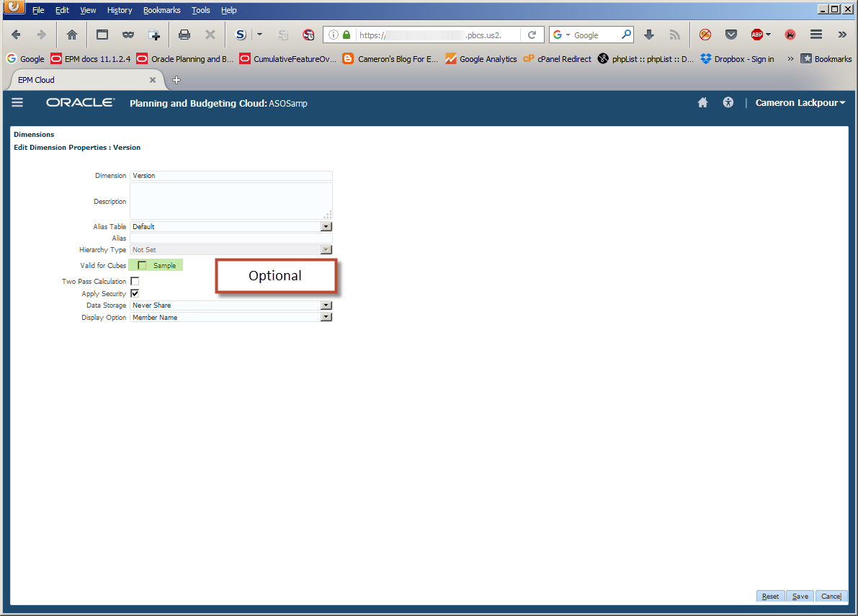The height and width of the screenshot is (616, 858).
Task: Click the browser forward arrow
Action: click(x=41, y=35)
